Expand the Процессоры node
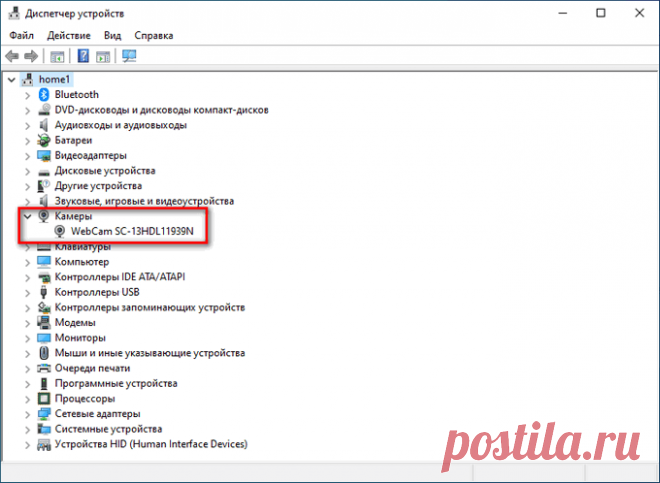Screen dimensions: 660x483 (28, 399)
